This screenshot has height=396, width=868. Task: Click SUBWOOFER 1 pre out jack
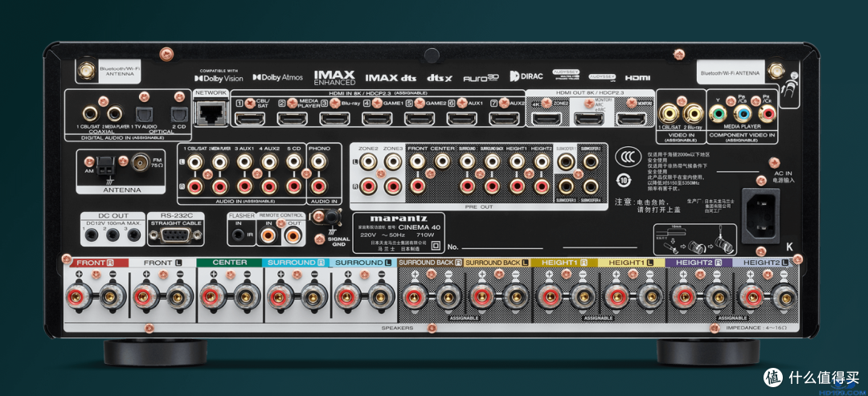click(565, 162)
